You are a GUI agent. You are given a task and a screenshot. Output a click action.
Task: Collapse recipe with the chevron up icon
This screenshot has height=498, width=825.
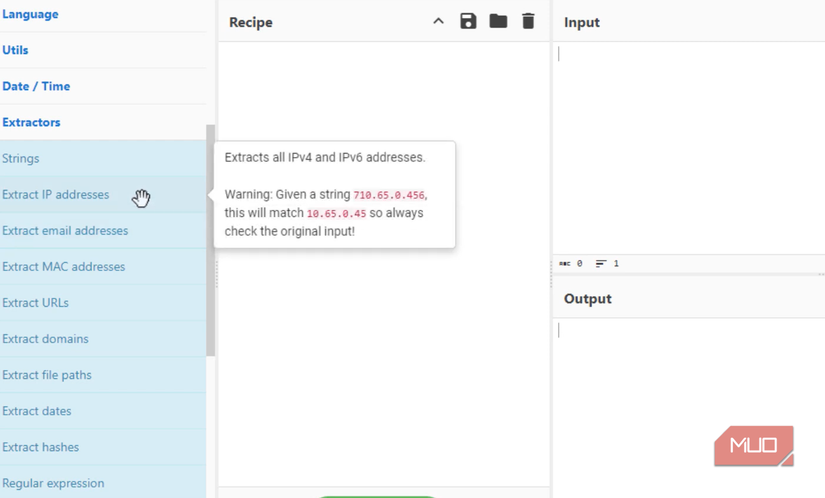pos(438,22)
